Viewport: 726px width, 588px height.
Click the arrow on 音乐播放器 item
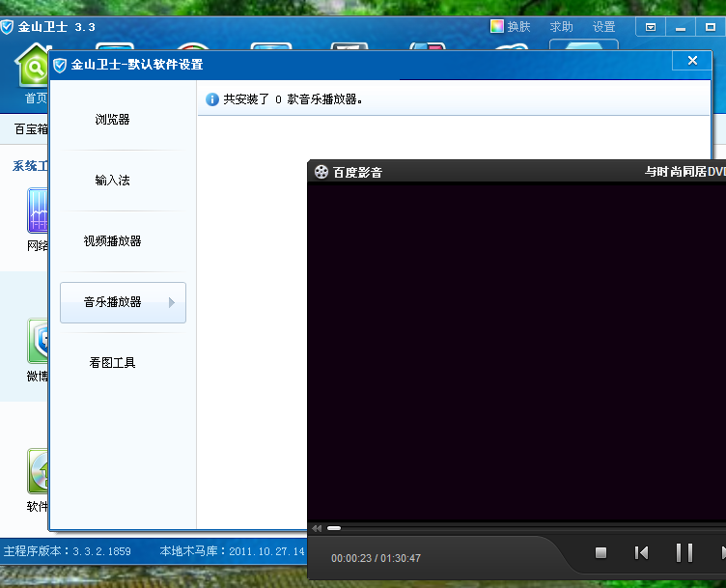[172, 302]
